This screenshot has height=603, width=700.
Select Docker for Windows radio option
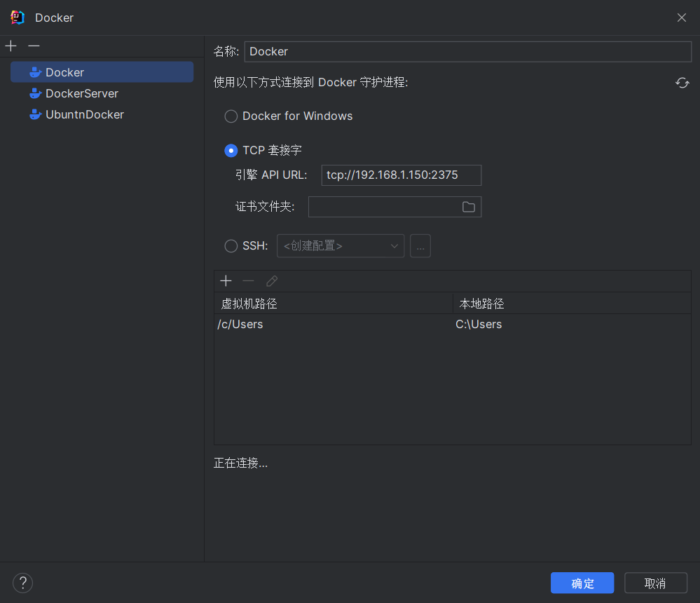click(231, 116)
